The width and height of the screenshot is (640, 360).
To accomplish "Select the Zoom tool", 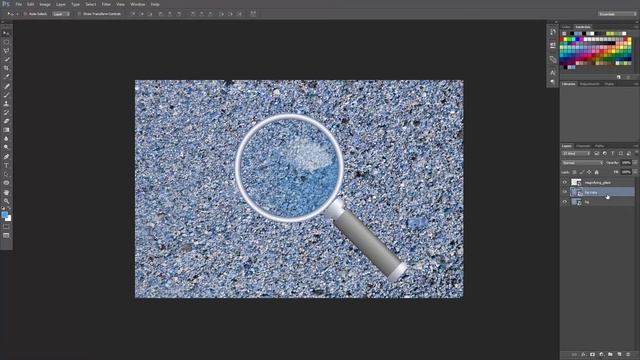I will click(6, 201).
